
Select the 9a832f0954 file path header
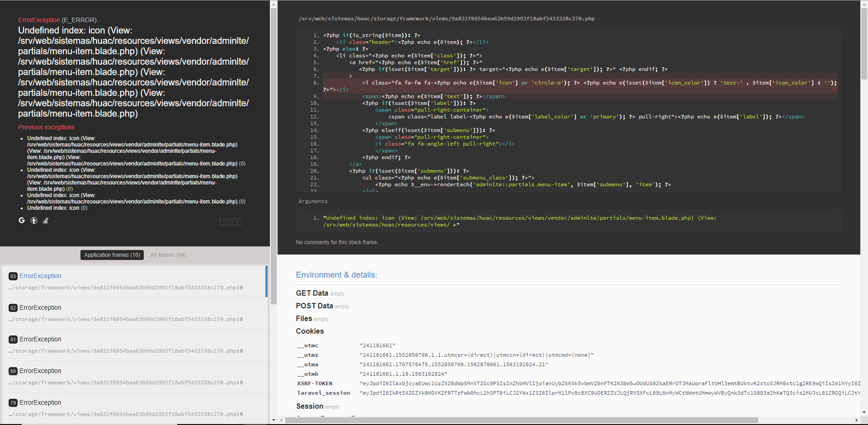point(447,19)
